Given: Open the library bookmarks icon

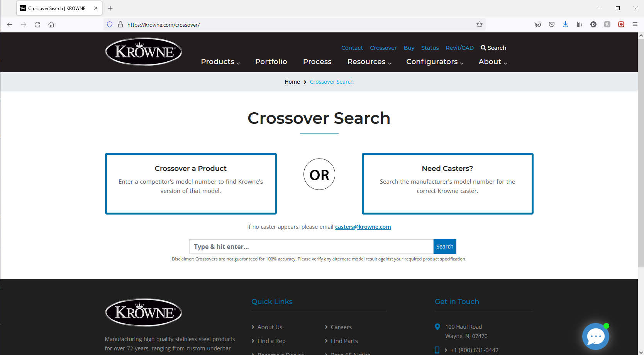Looking at the screenshot, I should tap(580, 24).
